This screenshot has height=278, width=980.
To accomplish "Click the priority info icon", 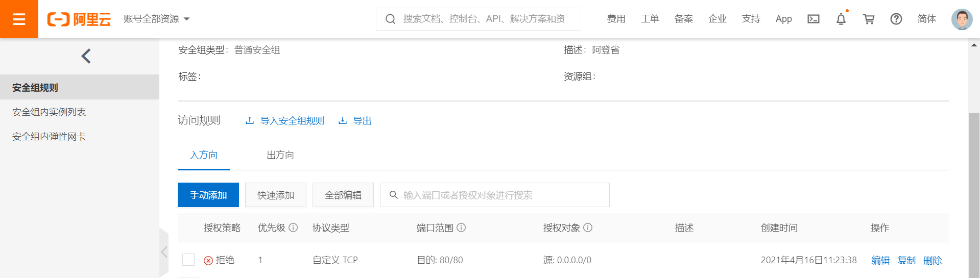I will [x=293, y=228].
